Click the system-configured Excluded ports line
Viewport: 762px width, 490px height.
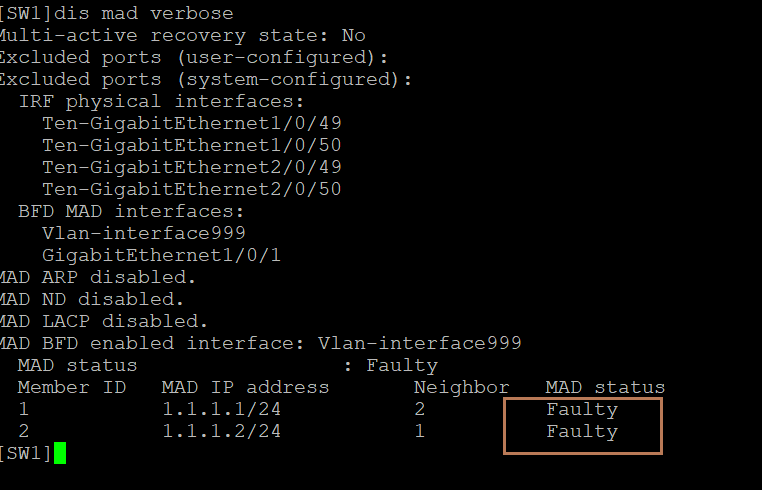pos(205,79)
